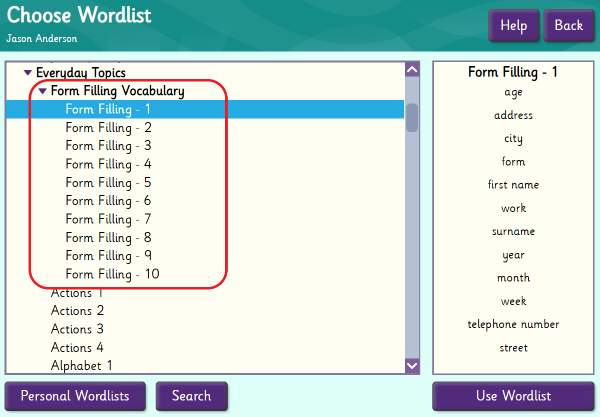Collapse the Form Filling Vocabulary group

click(x=43, y=91)
